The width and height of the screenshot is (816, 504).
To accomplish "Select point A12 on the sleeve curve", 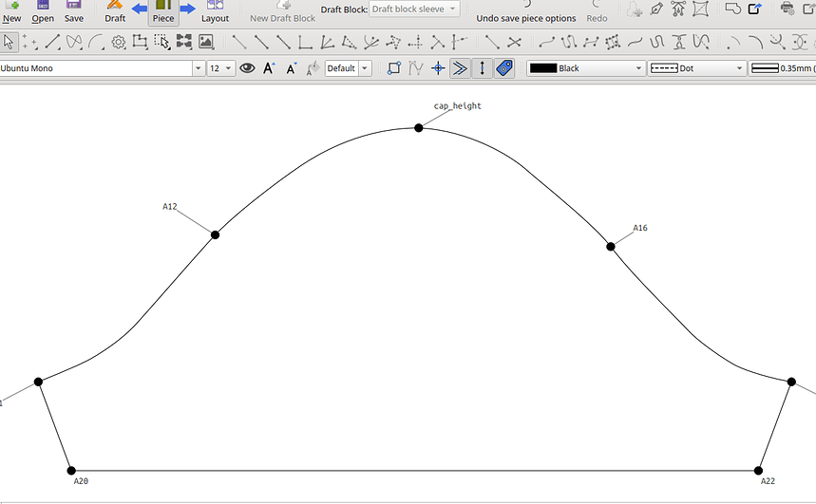I will pos(215,234).
